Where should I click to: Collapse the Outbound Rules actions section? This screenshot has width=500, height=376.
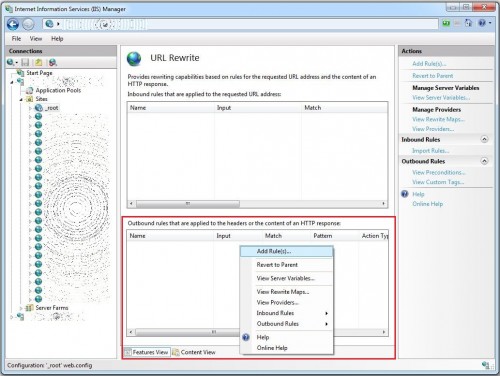coord(485,161)
